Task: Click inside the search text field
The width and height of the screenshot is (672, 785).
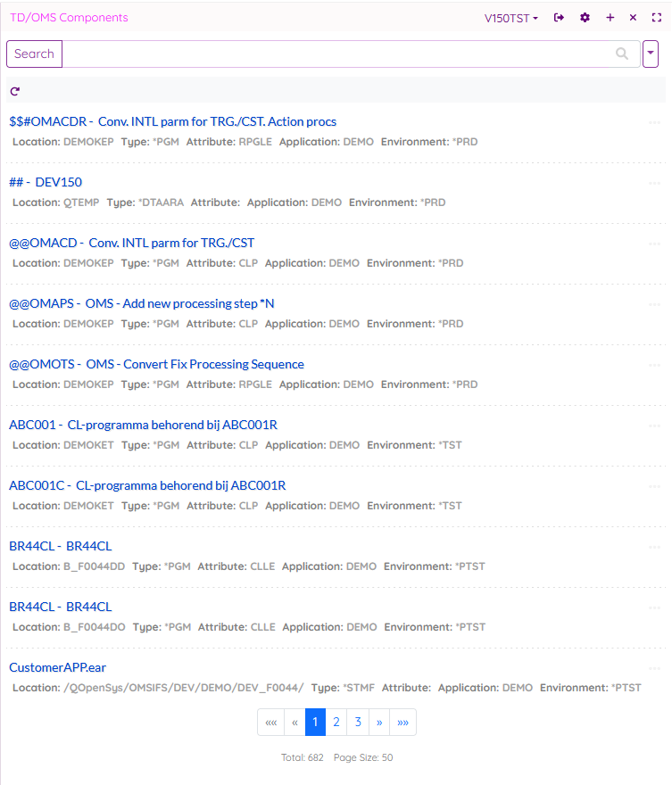Action: pyautogui.click(x=339, y=54)
